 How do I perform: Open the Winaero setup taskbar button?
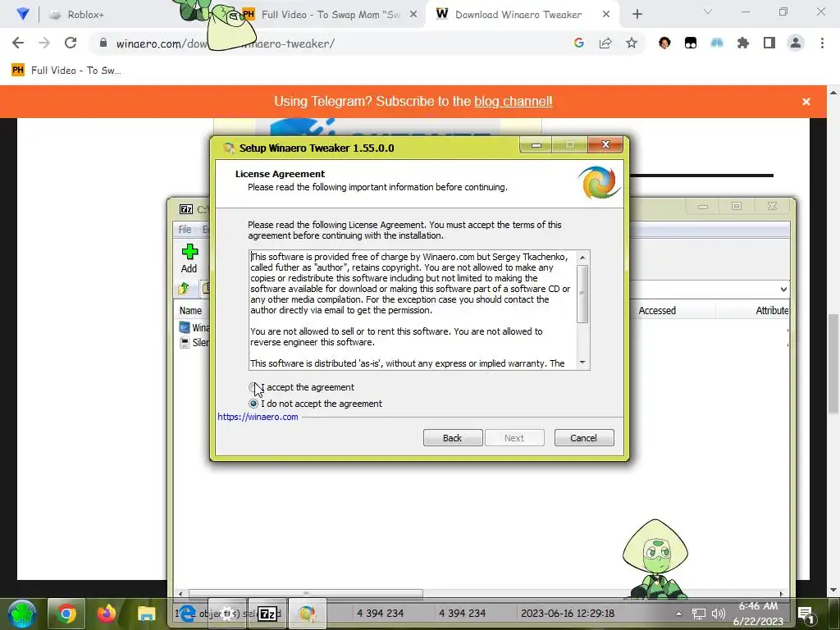tap(307, 614)
